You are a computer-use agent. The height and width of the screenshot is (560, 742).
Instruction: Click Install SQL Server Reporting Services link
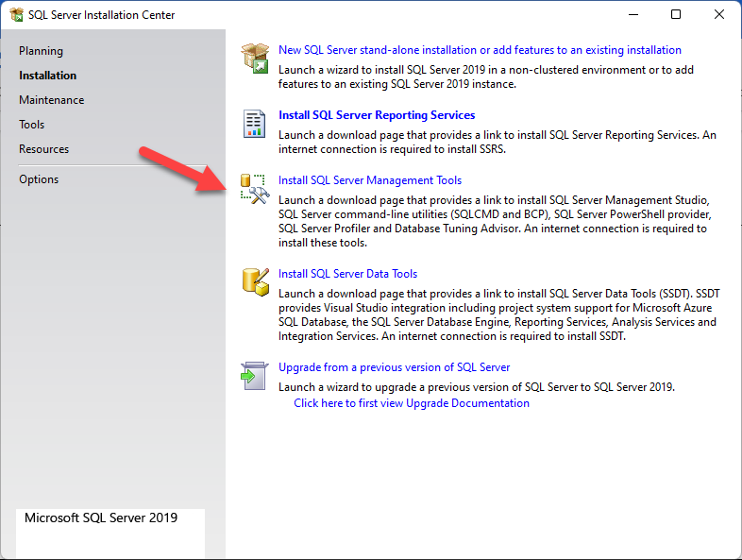377,115
